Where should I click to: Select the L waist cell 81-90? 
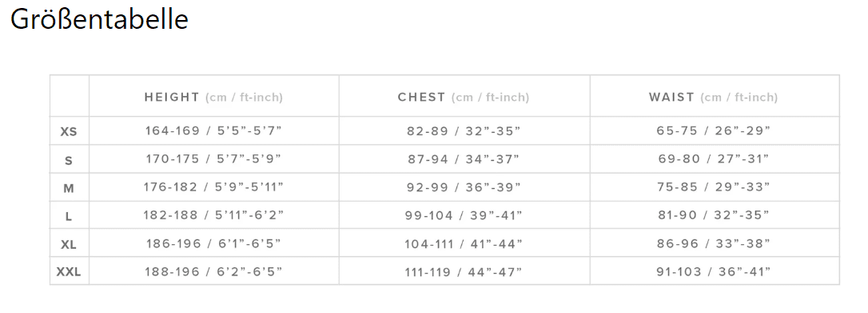714,215
